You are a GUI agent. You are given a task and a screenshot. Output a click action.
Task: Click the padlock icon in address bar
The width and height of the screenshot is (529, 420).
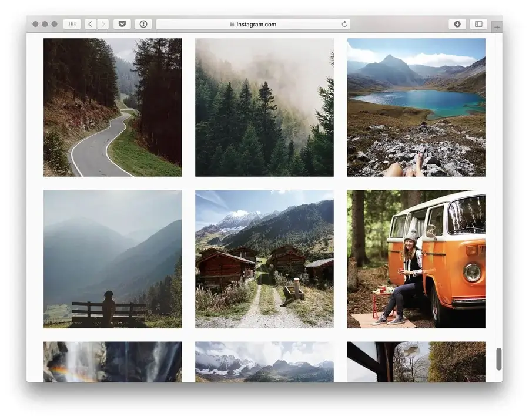(232, 24)
